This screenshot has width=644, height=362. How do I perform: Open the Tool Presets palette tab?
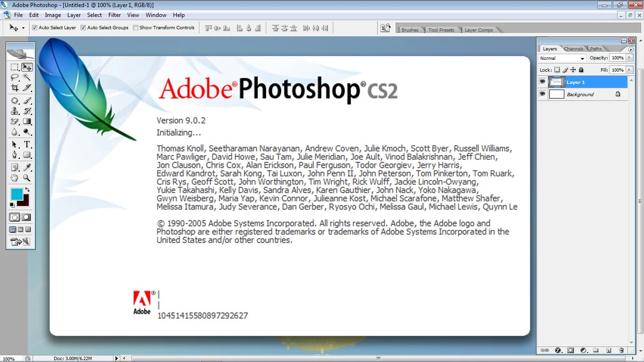(441, 30)
